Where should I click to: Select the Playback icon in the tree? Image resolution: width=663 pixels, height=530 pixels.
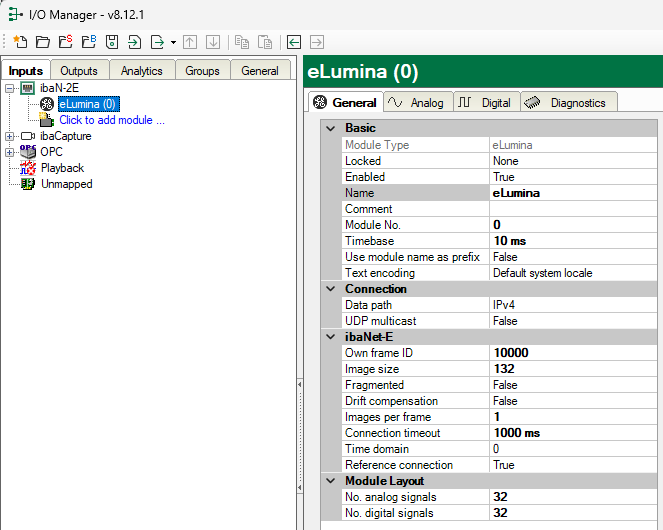[x=28, y=168]
